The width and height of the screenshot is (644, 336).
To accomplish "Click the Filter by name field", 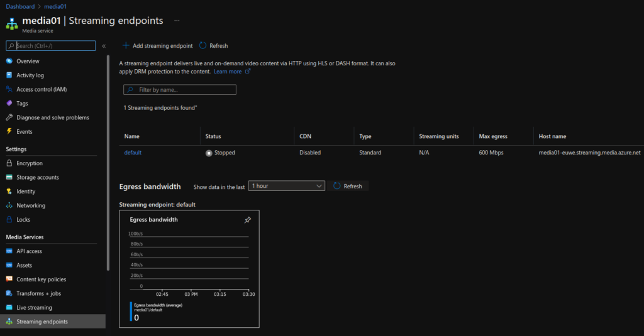I will (180, 89).
